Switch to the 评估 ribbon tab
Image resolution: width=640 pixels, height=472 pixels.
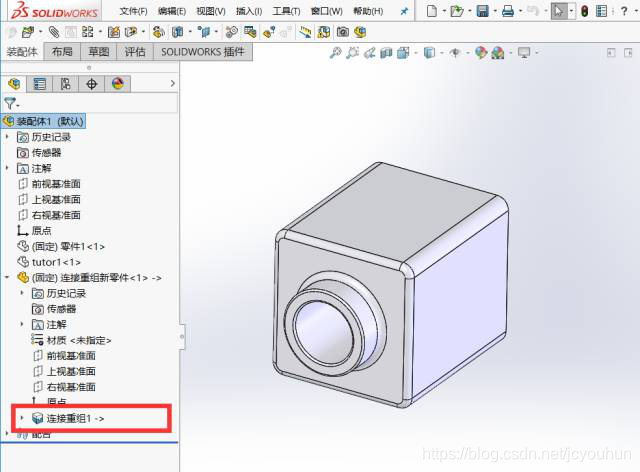point(135,52)
